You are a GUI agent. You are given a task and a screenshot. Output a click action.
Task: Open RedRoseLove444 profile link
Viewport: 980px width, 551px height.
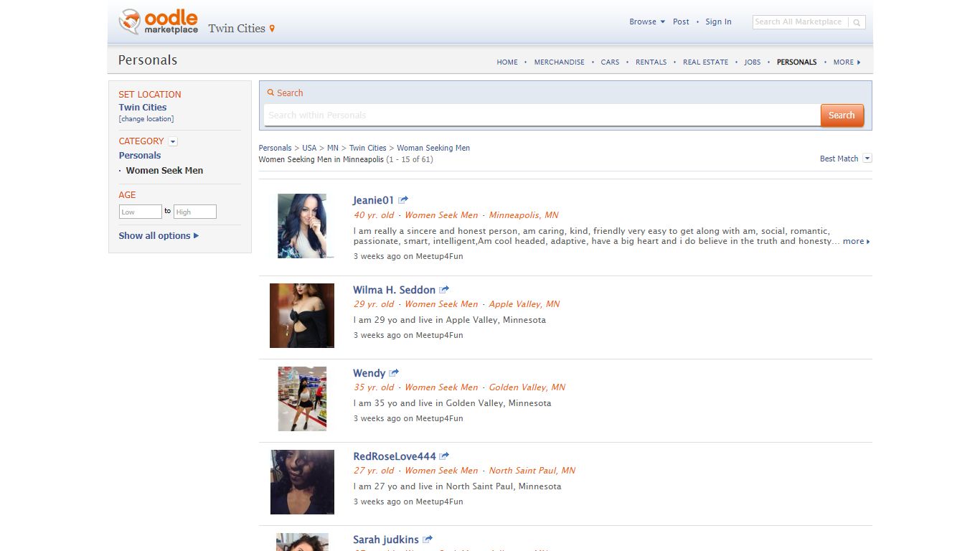click(394, 456)
